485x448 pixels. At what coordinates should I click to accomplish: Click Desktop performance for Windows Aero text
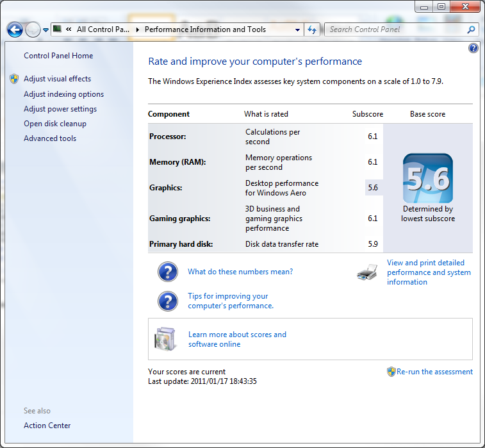(x=282, y=188)
